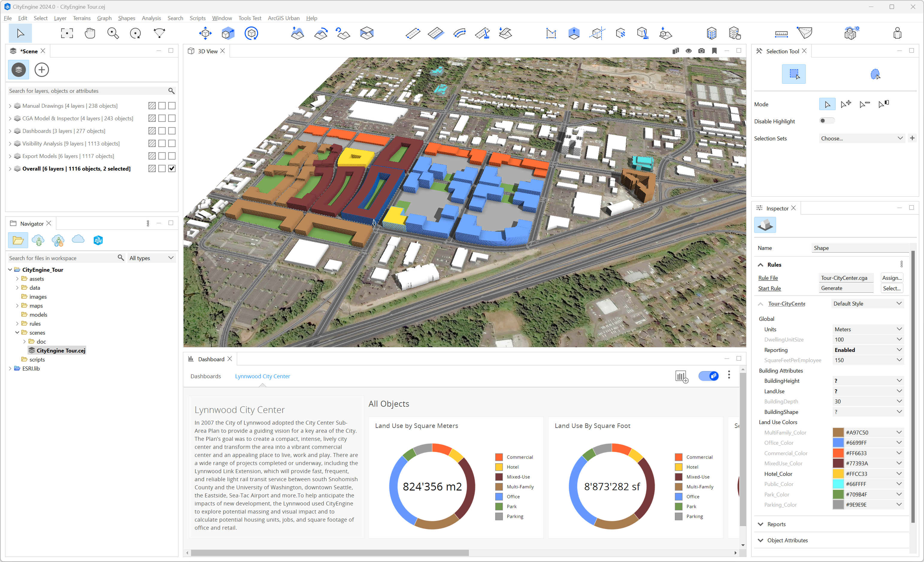Expand the Manual Drawings layer group
The image size is (924, 562).
pyautogui.click(x=10, y=106)
